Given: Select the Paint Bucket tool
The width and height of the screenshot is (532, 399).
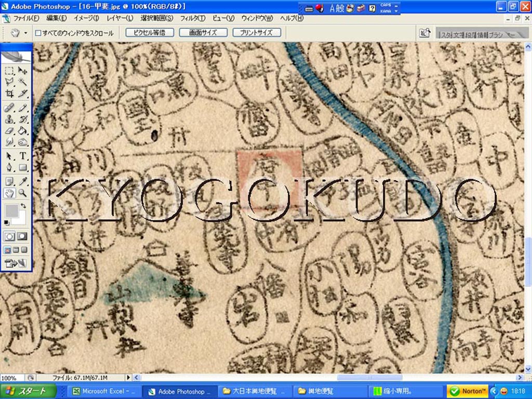Looking at the screenshot, I should [x=22, y=130].
